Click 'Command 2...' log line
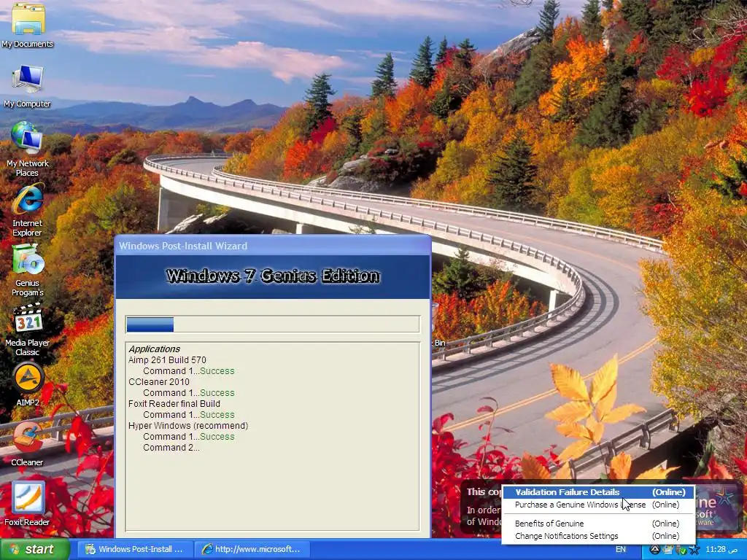This screenshot has width=747, height=560. 171,448
